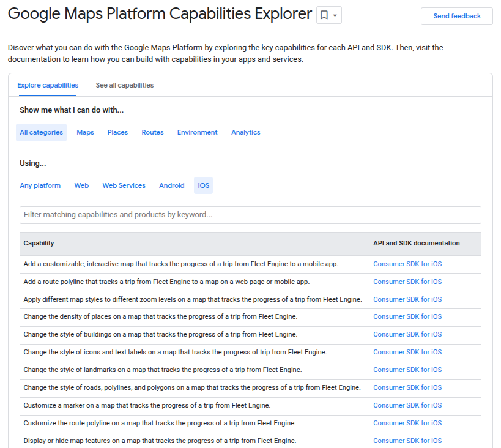Filter by the Analytics category

(x=245, y=132)
